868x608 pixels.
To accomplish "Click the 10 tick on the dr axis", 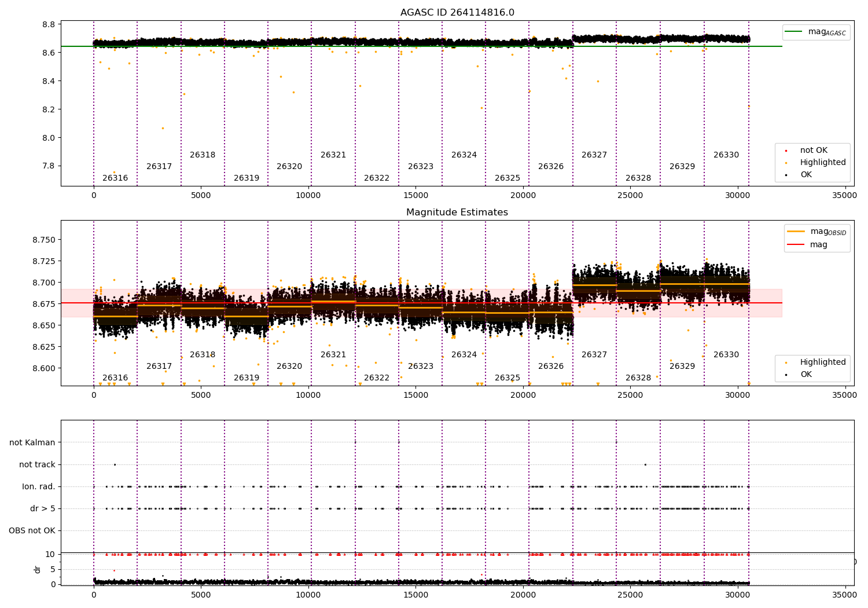I will (50, 555).
